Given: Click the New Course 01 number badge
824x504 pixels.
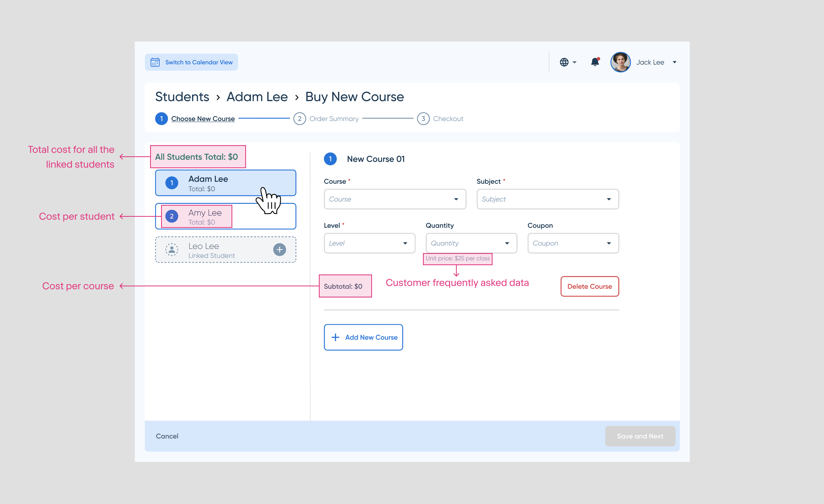Looking at the screenshot, I should 330,159.
